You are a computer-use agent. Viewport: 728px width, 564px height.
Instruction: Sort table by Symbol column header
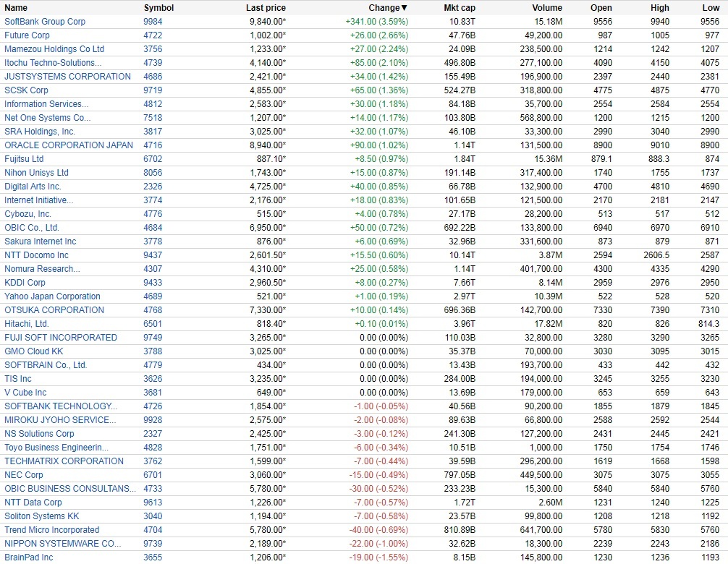(x=158, y=8)
